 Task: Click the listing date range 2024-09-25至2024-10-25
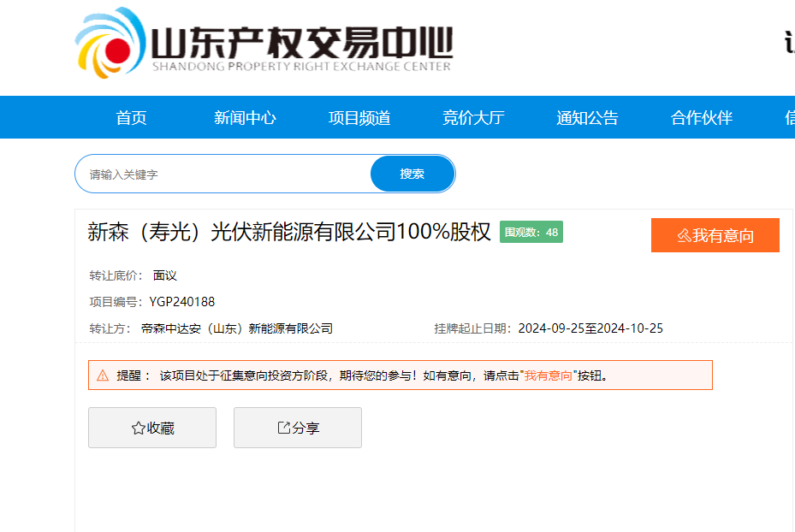pos(590,328)
